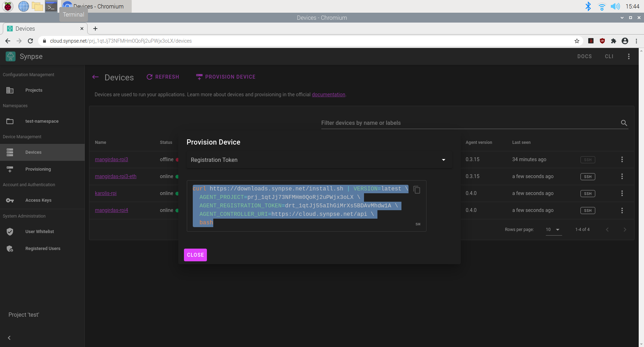Open the DOCS menu item

(x=584, y=56)
